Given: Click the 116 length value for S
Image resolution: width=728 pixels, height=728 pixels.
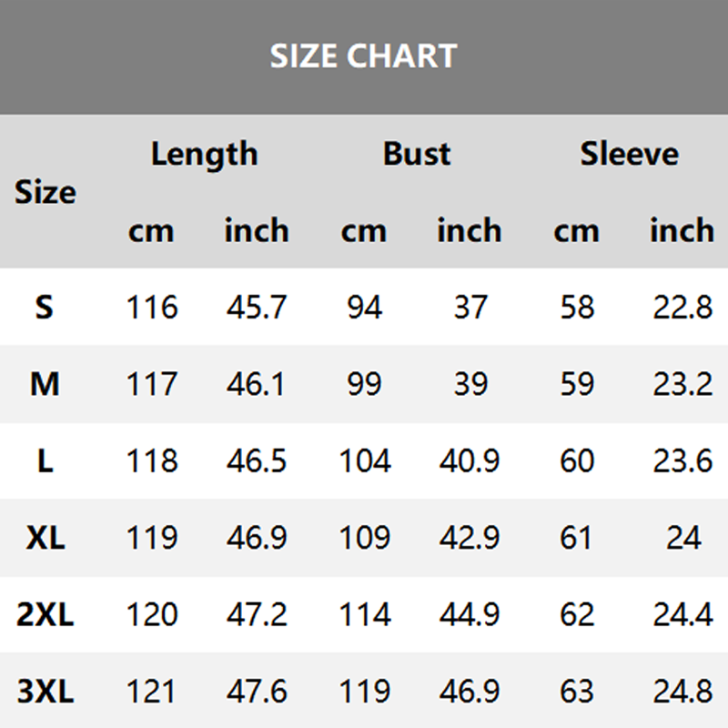Looking at the screenshot, I should [x=151, y=308].
